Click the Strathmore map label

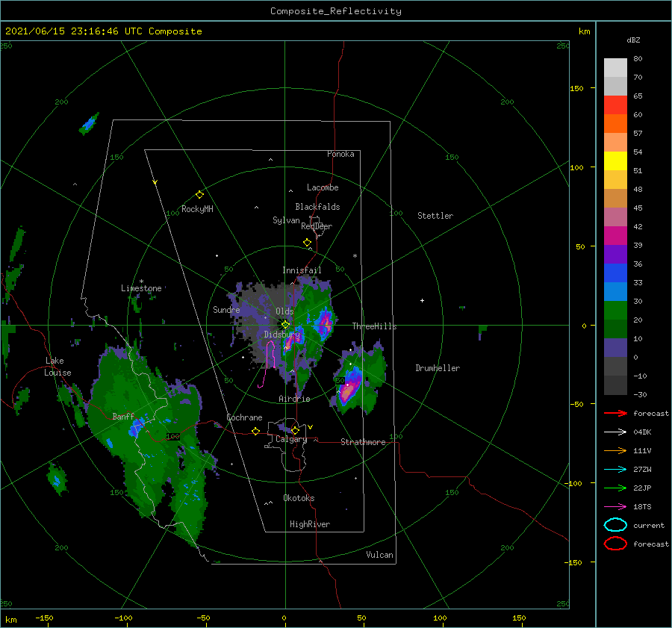click(363, 442)
